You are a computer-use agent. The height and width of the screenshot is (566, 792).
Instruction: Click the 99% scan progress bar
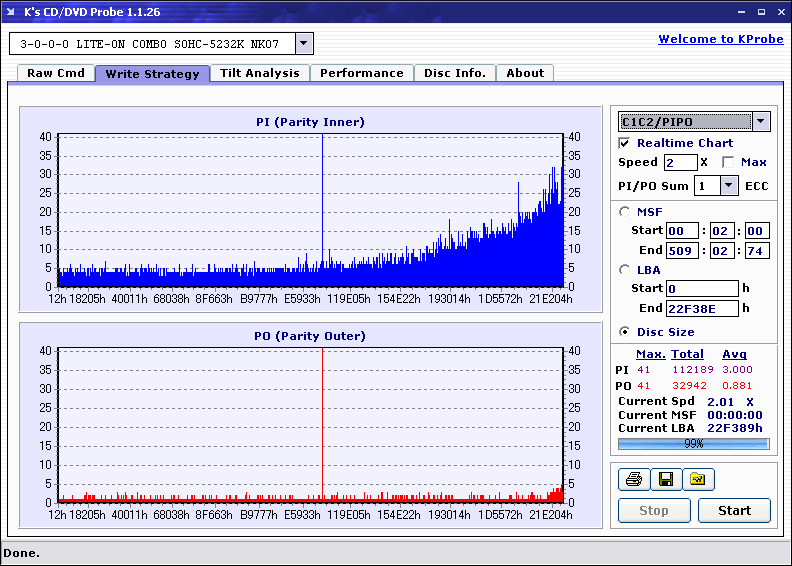pyautogui.click(x=693, y=443)
